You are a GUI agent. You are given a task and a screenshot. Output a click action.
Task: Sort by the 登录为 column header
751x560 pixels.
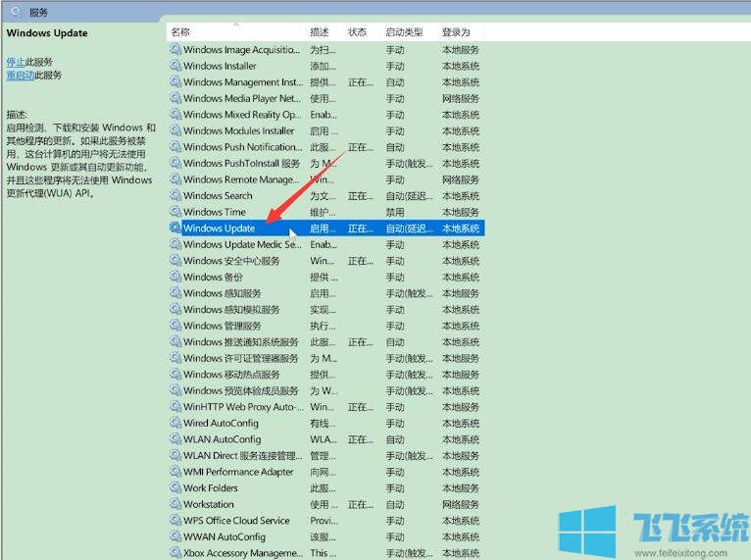tap(456, 32)
